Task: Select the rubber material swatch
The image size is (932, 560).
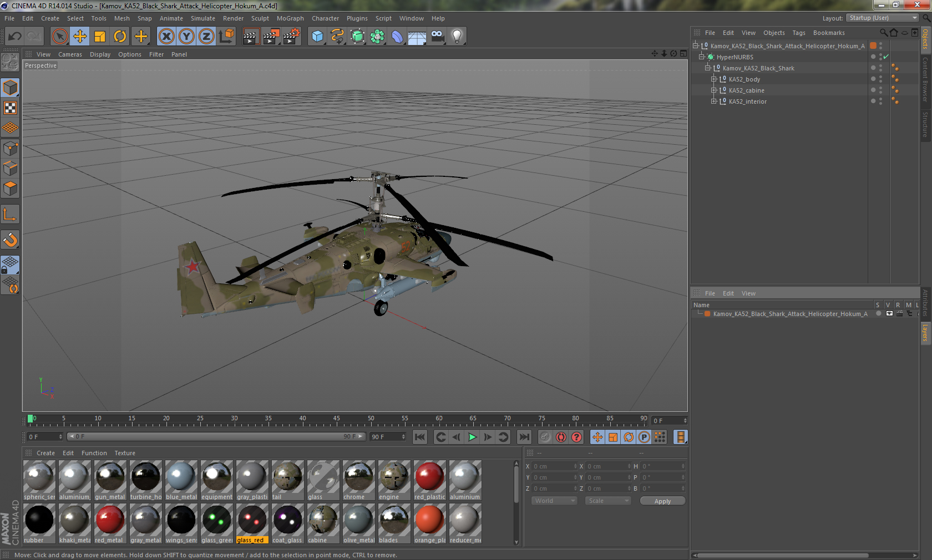Action: coord(39,523)
